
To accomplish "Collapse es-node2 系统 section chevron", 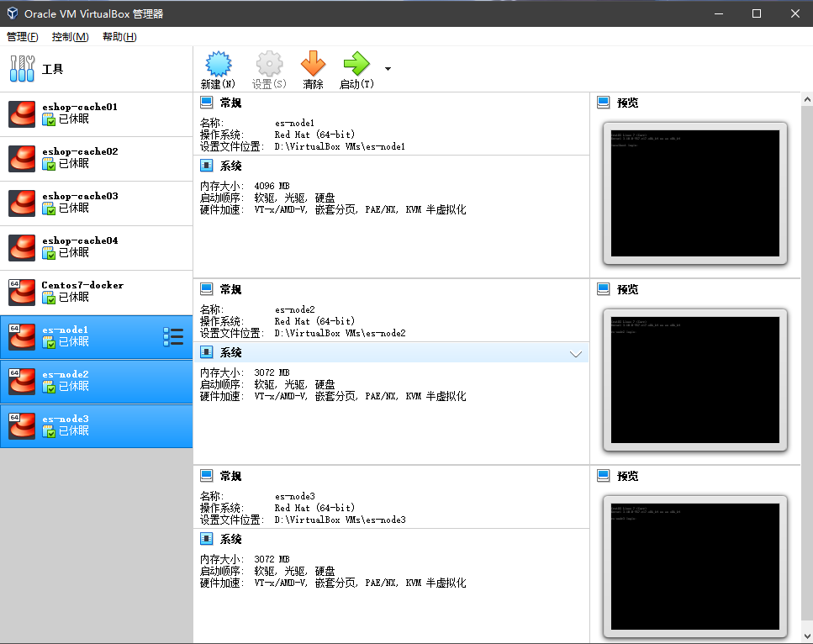I will 576,354.
